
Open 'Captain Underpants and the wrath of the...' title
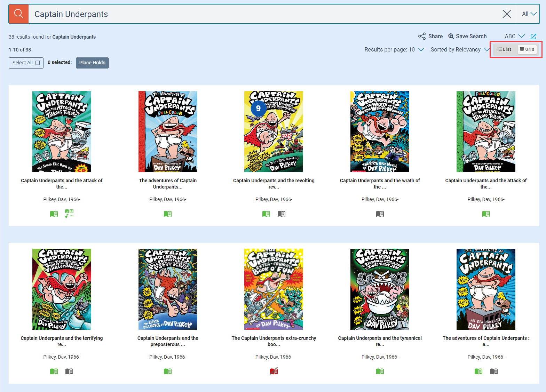coord(380,184)
